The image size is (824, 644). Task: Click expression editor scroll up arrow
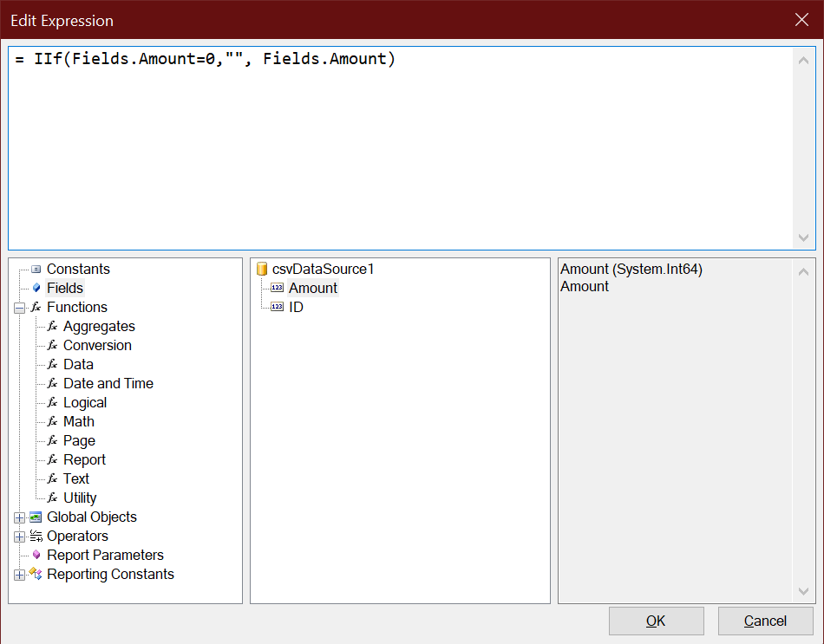803,60
